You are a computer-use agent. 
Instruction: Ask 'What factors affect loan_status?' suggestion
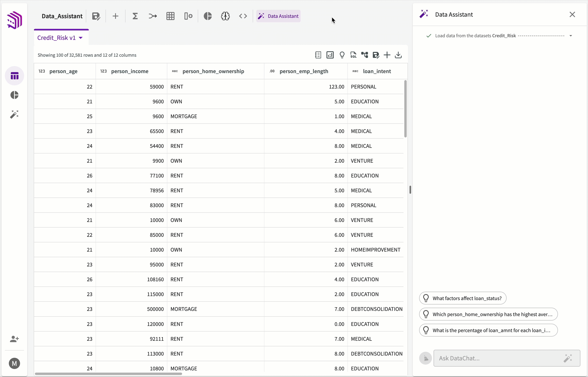pyautogui.click(x=463, y=298)
